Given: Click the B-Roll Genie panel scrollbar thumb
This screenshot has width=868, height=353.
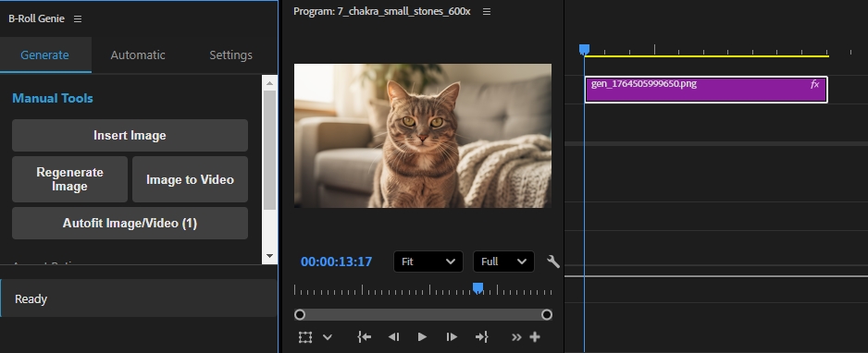Looking at the screenshot, I should point(269,151).
